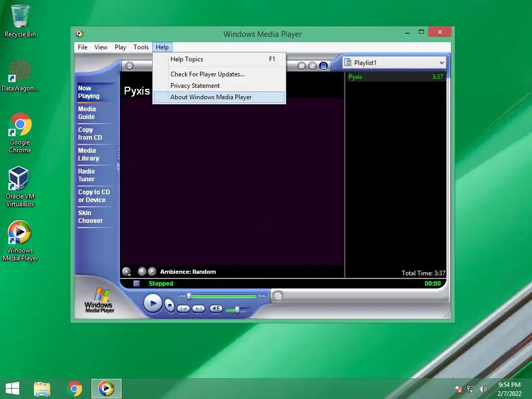Click the seek bar position thumb
This screenshot has height=399, width=532.
[x=189, y=297]
